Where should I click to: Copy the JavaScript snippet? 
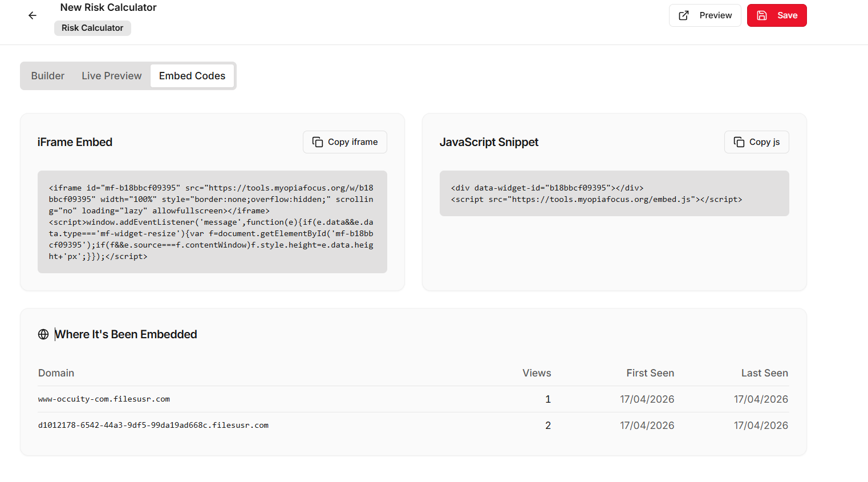(757, 142)
